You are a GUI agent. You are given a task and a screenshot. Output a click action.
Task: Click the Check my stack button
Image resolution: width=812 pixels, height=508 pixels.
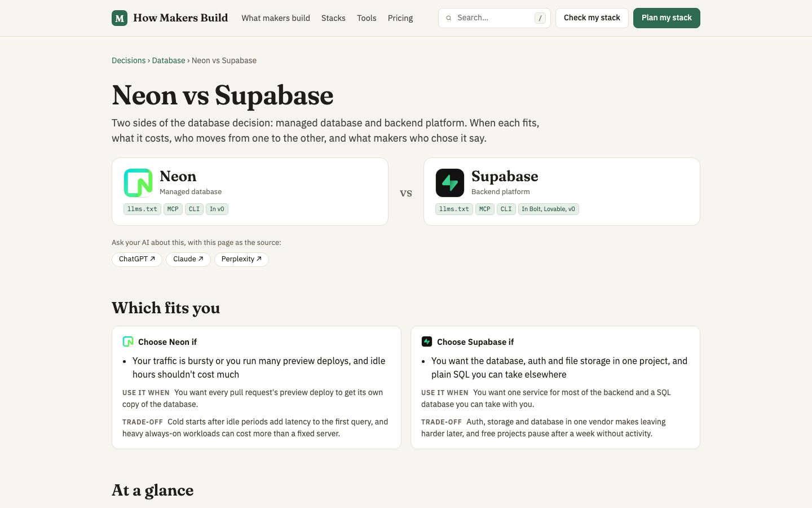pos(592,18)
